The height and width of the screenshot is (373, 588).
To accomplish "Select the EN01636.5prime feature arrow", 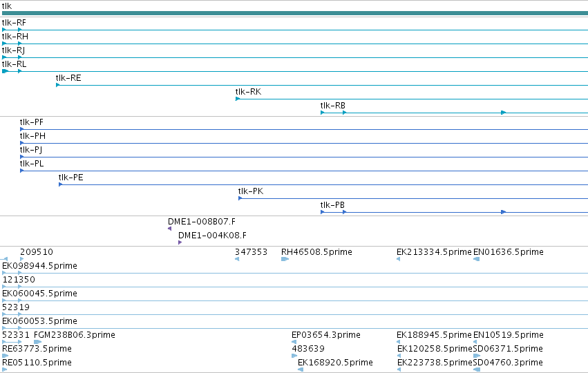I will (476, 260).
